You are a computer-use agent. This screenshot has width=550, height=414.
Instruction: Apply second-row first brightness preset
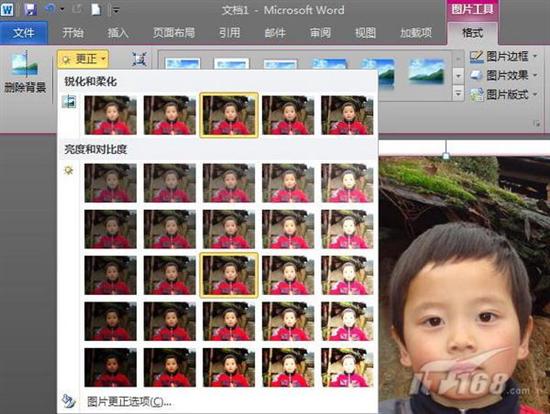point(110,229)
